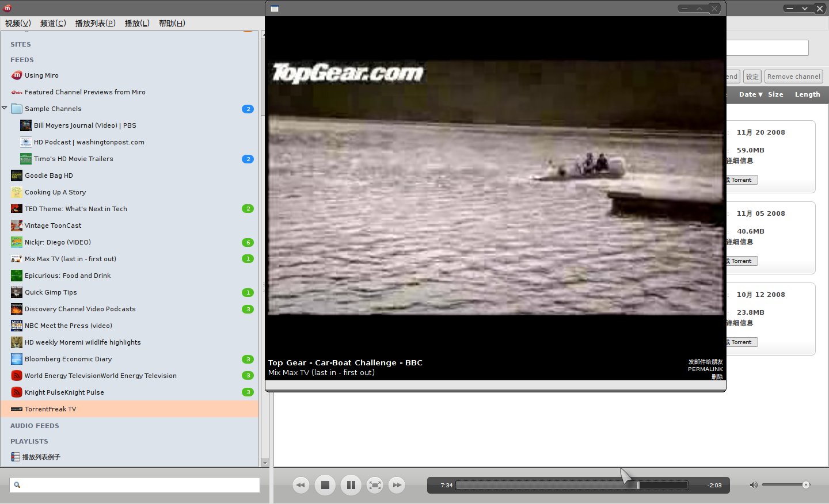Open the Using Miro feed icon

(17, 75)
